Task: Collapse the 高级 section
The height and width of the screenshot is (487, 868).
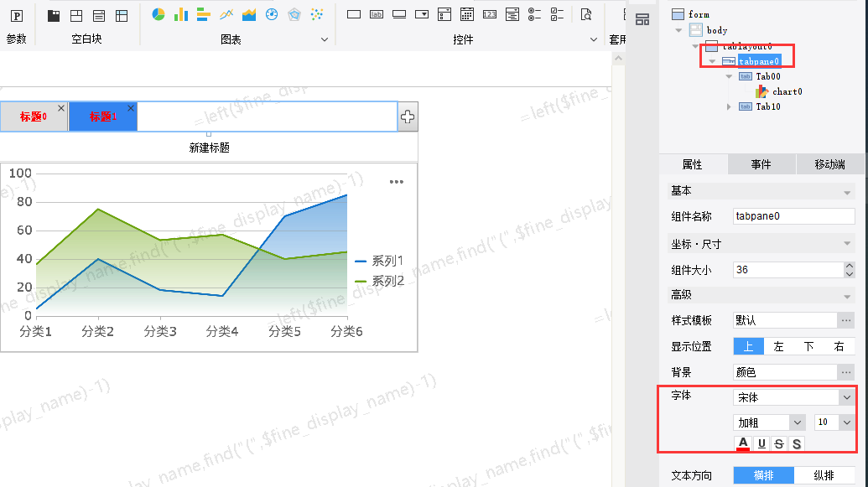Action: click(847, 297)
